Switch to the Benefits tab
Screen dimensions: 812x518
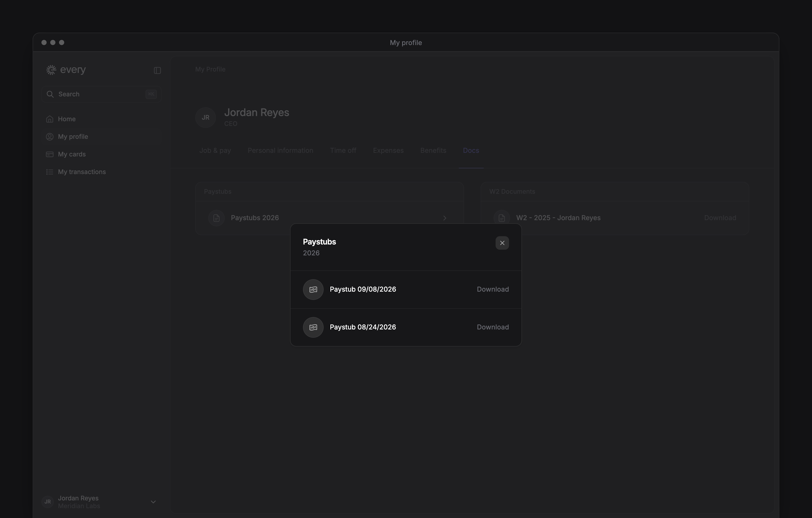tap(433, 150)
